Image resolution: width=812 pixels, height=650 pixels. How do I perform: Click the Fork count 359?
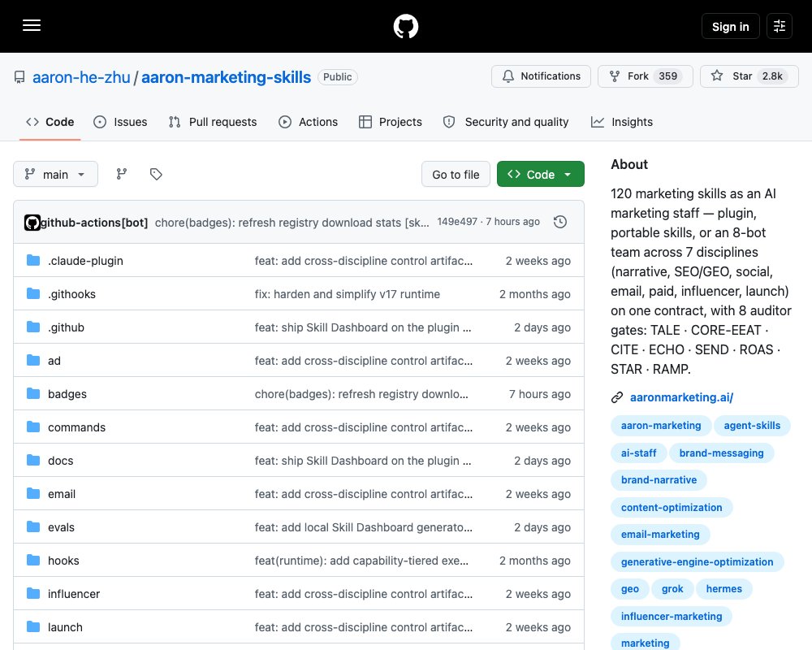pos(668,76)
